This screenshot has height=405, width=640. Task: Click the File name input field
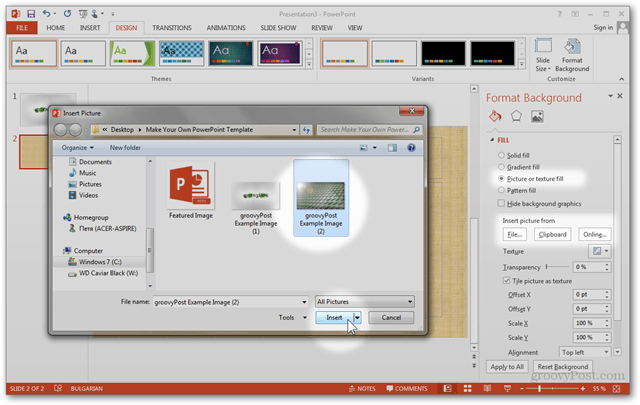coord(228,302)
